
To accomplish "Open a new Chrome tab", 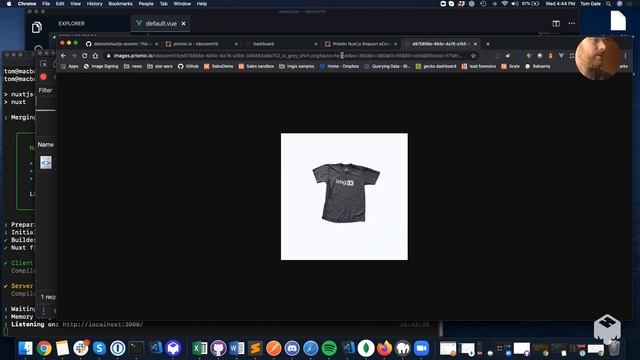I will (x=487, y=44).
